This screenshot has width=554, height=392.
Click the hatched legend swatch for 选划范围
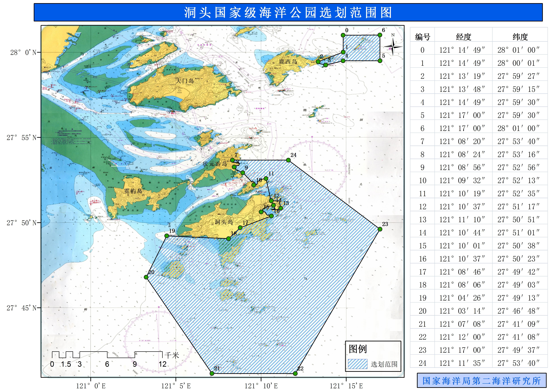tap(358, 364)
